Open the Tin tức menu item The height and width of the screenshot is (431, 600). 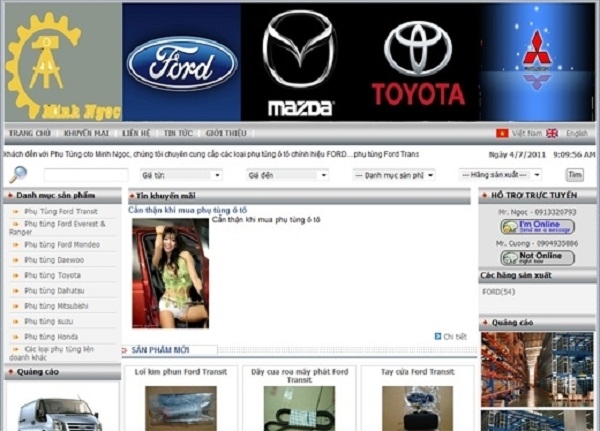click(x=178, y=133)
